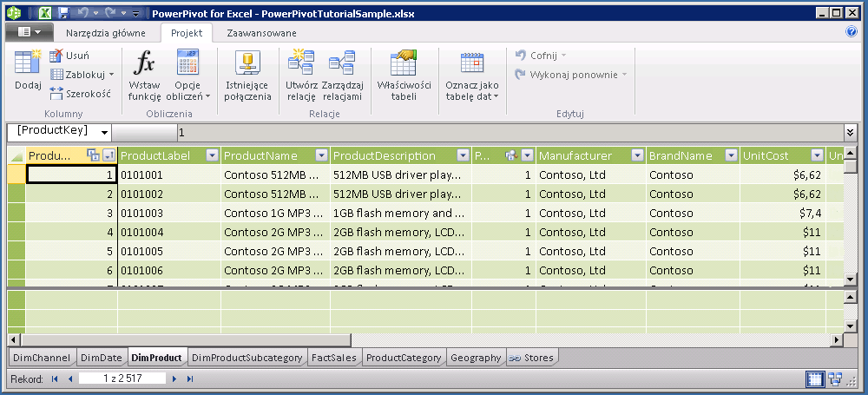Select cell 0101006 in ProductLabel

[x=169, y=270]
